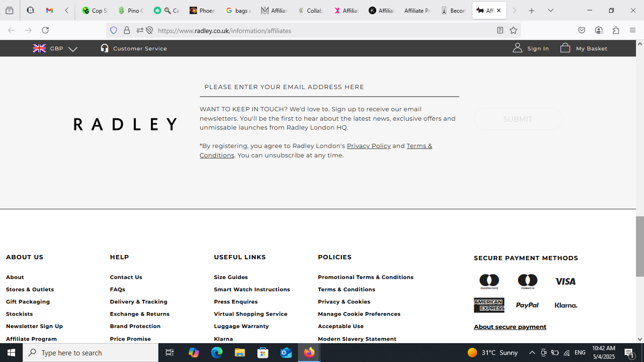Open File Explorer from the taskbar
Image resolution: width=644 pixels, height=362 pixels.
(x=240, y=353)
